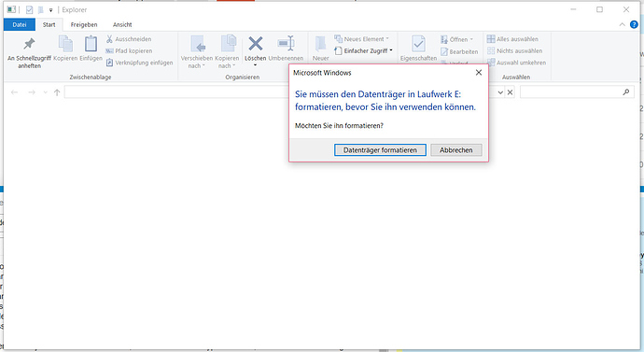This screenshot has height=352, width=644.
Task: Click Auswahl umkehren
Action: [x=517, y=63]
